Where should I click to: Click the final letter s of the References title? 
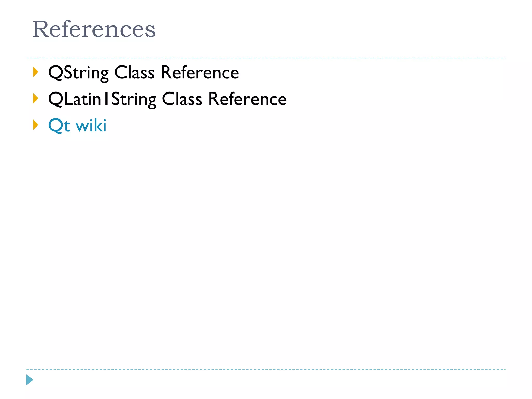tap(151, 31)
